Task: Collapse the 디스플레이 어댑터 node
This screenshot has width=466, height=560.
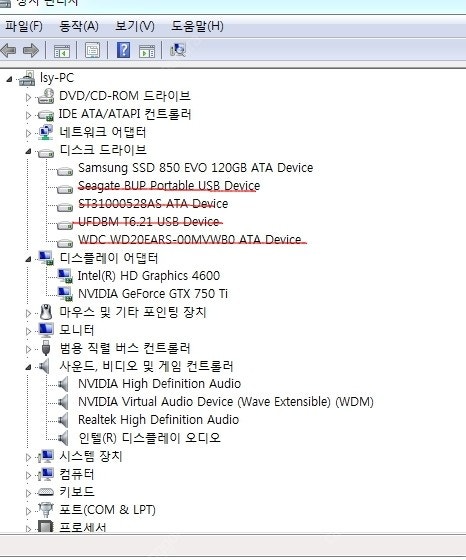Action: [28, 260]
